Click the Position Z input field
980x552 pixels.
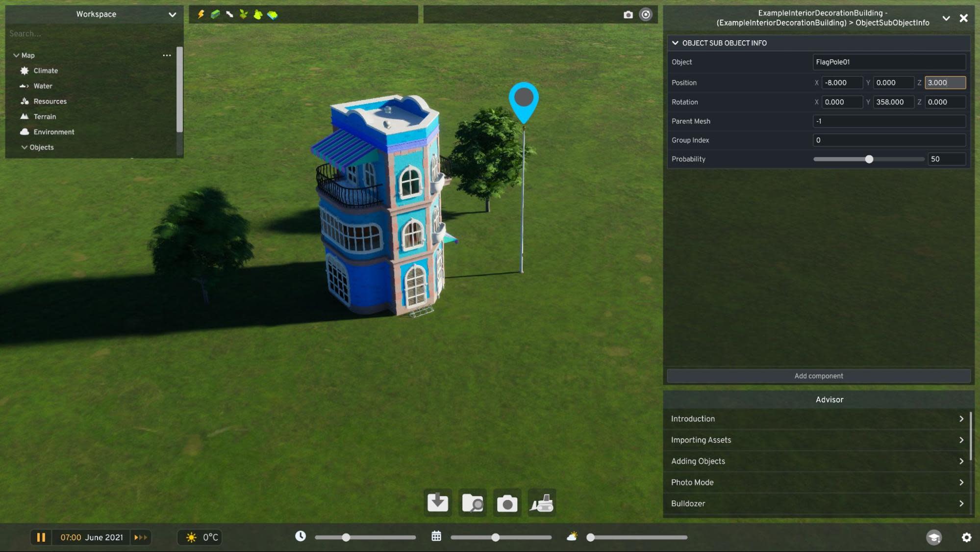tap(945, 83)
